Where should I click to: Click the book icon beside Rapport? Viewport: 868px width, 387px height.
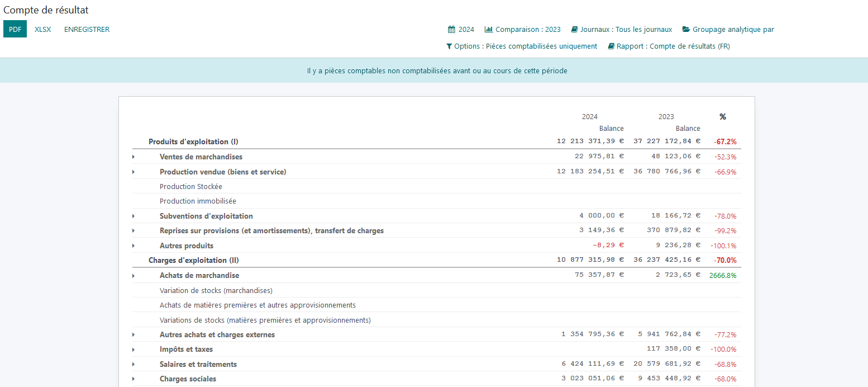[x=611, y=46]
